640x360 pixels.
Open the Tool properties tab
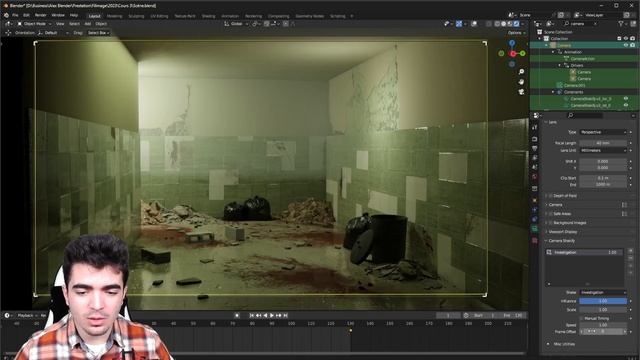coord(535,128)
